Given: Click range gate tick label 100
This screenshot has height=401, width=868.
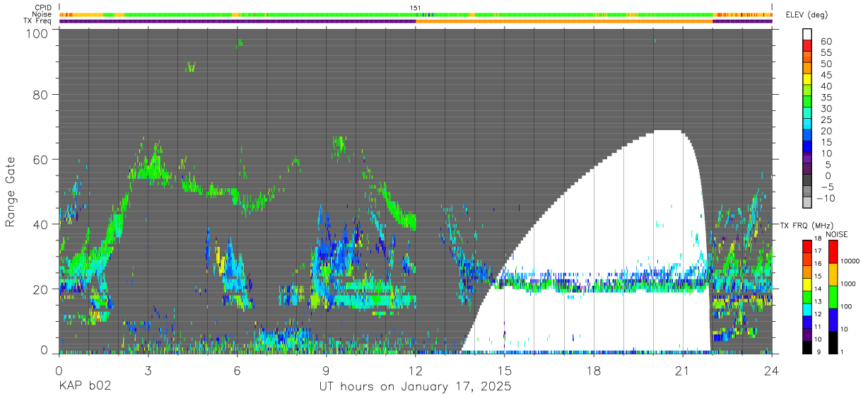Looking at the screenshot, I should click(x=38, y=33).
